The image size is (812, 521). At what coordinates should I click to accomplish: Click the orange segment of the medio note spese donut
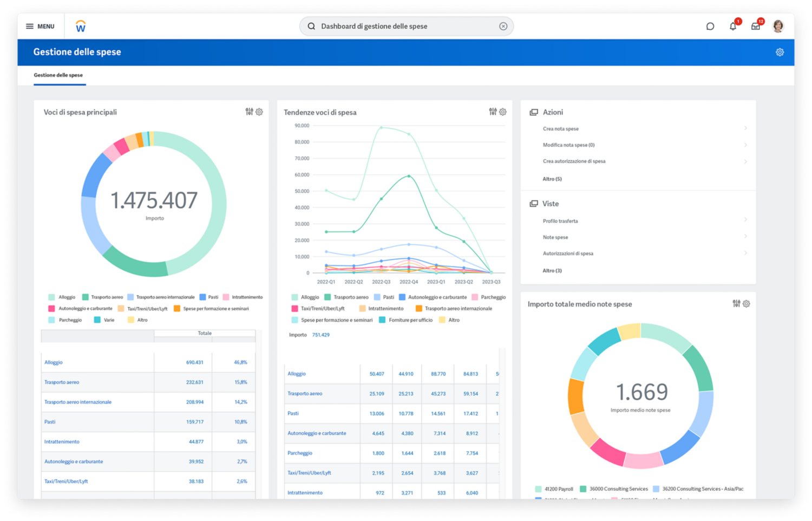click(x=576, y=395)
